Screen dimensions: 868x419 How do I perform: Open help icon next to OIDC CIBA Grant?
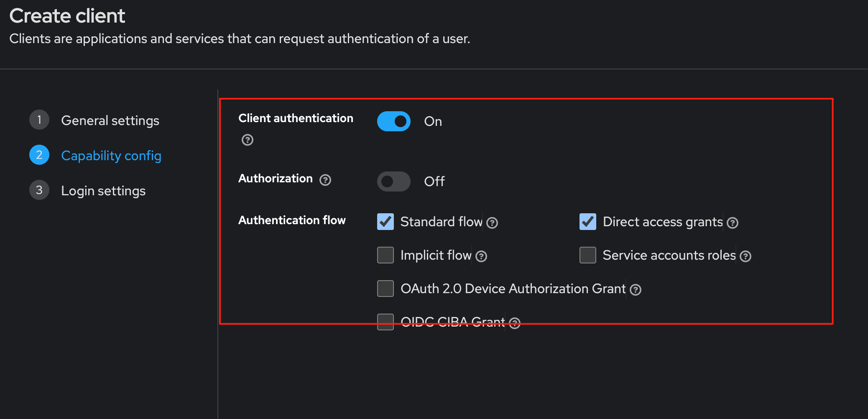515,323
